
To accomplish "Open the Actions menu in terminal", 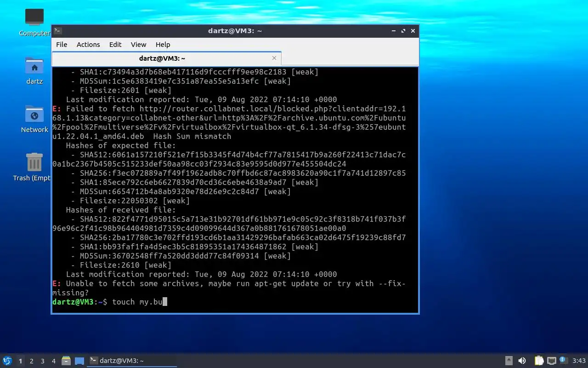I will (x=88, y=45).
